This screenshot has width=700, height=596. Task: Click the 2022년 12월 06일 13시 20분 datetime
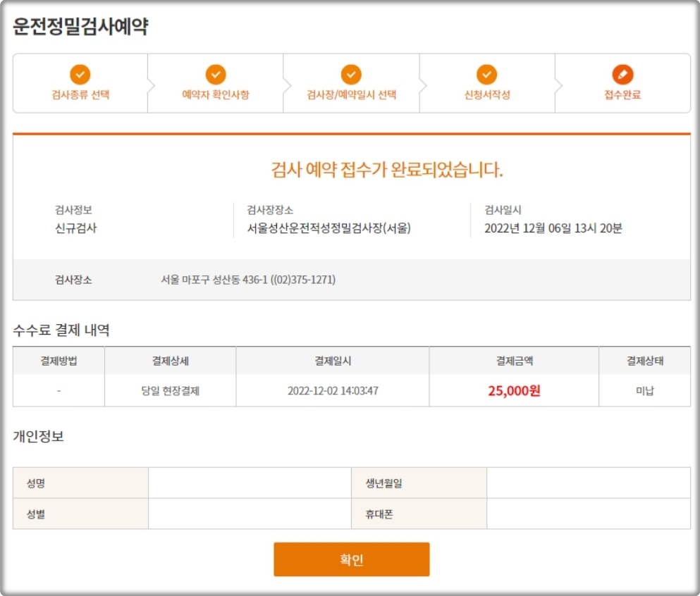553,228
